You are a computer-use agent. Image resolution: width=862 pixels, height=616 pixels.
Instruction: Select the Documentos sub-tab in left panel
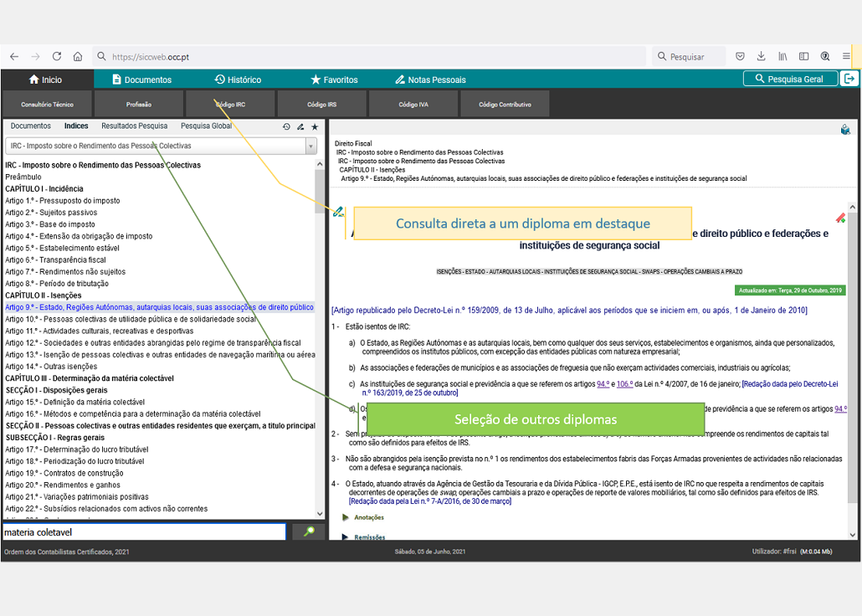click(31, 126)
